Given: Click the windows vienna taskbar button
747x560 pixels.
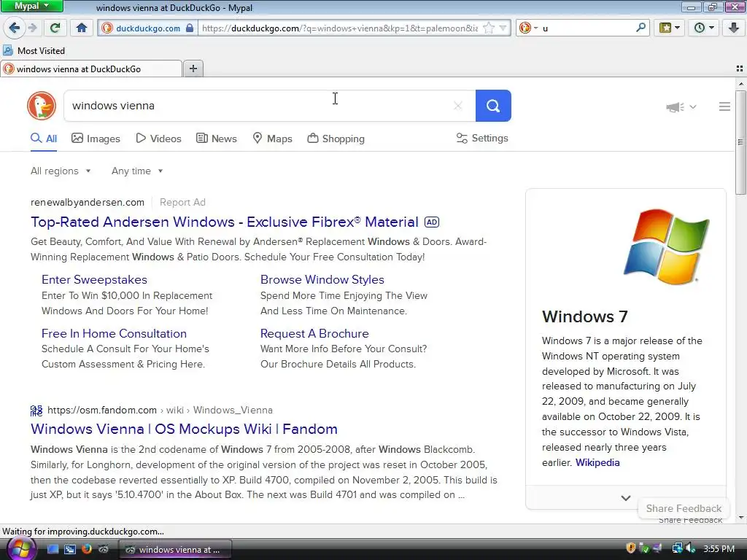Looking at the screenshot, I should pos(175,550).
